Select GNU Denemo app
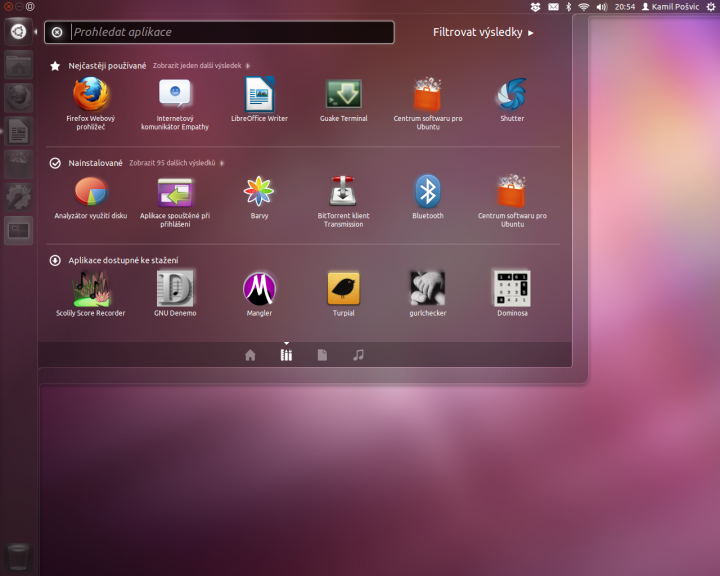Screen dimensions: 720x576 point(175,294)
